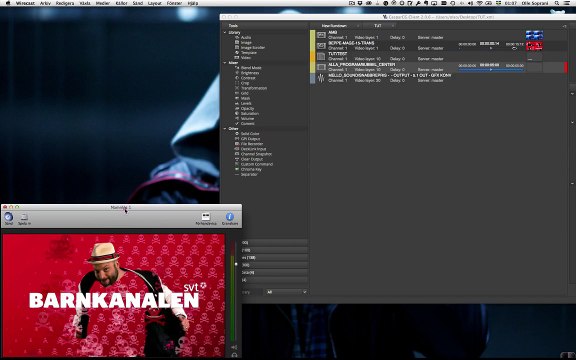Screen dimensions: 576x360
Task: Adjust the Wirecast volume meter slider handle
Action: tap(236, 264)
